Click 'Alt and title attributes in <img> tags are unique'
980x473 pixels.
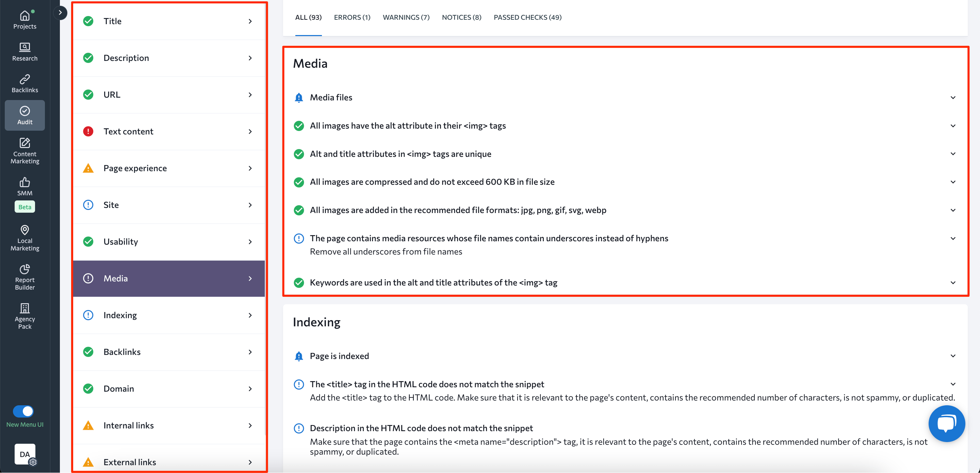pos(401,154)
